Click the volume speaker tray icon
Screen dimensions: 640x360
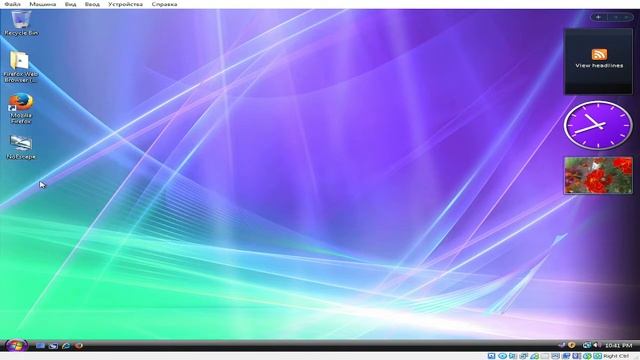(x=596, y=345)
